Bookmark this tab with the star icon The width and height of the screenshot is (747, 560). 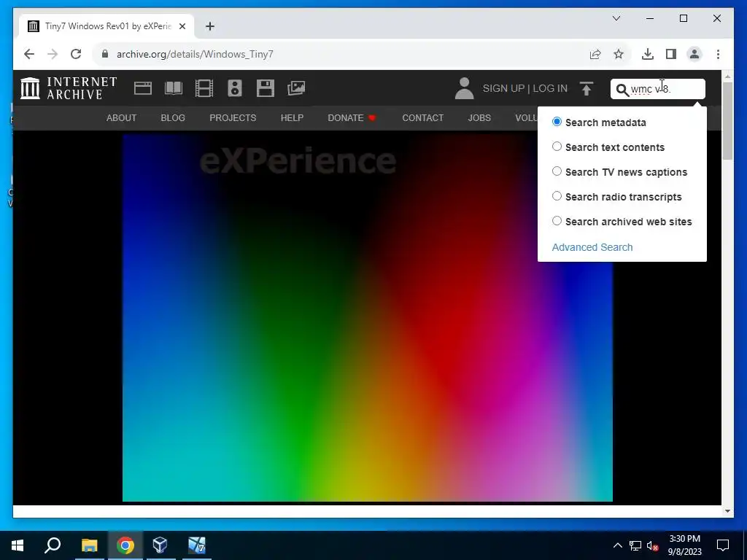pos(619,54)
